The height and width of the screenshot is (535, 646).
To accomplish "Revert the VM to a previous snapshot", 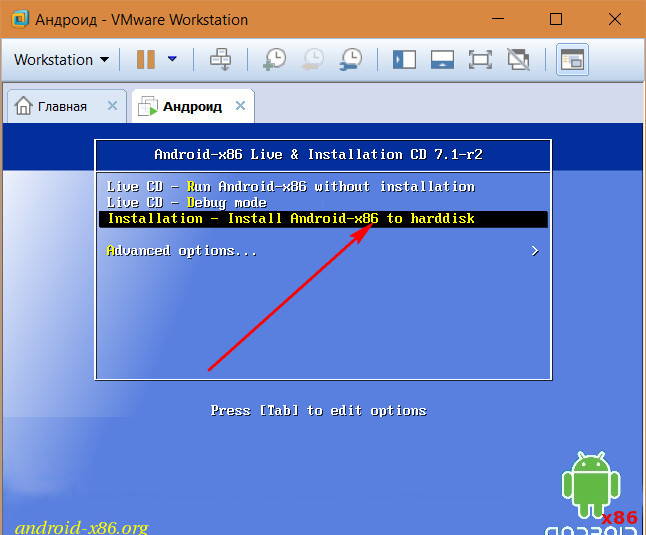I will [313, 59].
